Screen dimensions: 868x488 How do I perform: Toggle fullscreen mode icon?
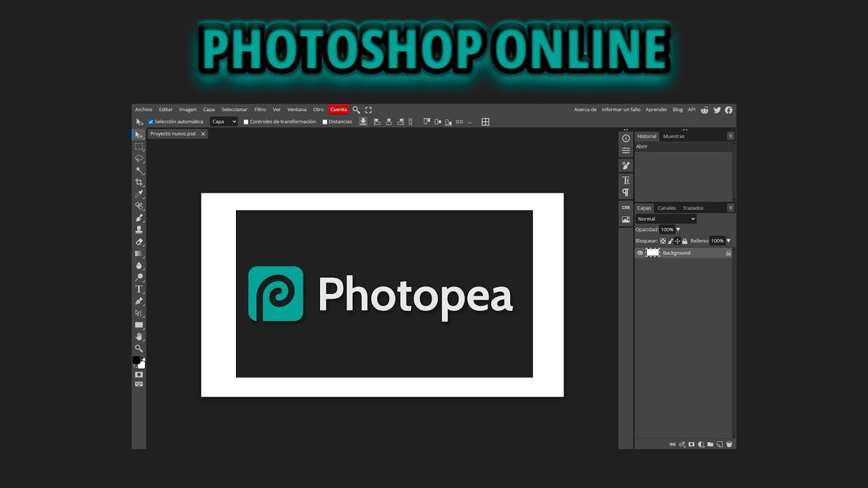pos(368,110)
